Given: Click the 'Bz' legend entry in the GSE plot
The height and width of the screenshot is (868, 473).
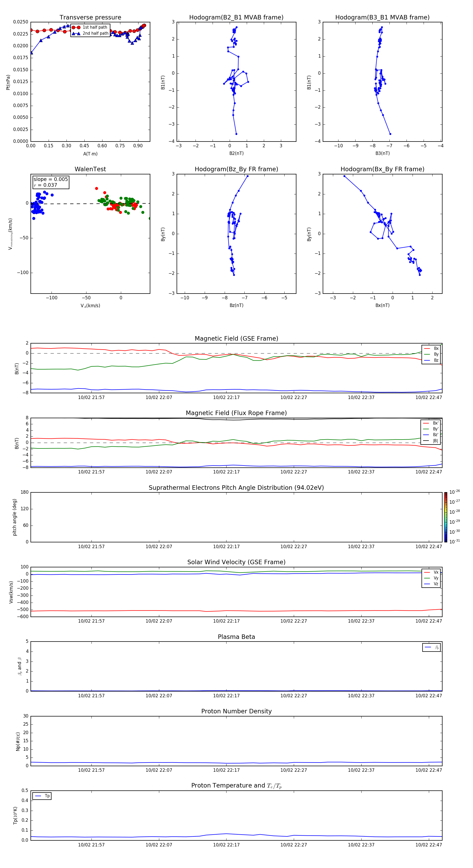Looking at the screenshot, I should point(431,360).
